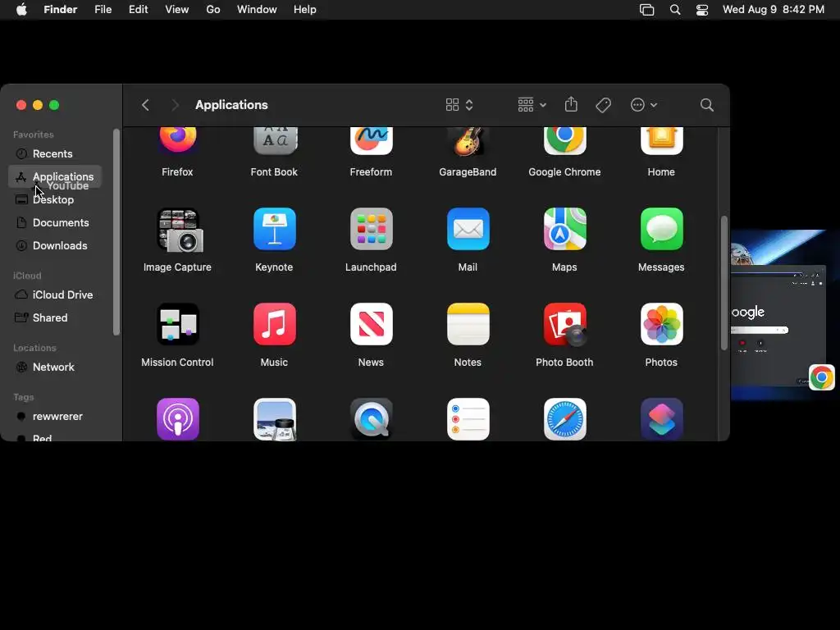Screen dimensions: 840x630
Task: Open the Firefox application icon
Action: (177, 141)
